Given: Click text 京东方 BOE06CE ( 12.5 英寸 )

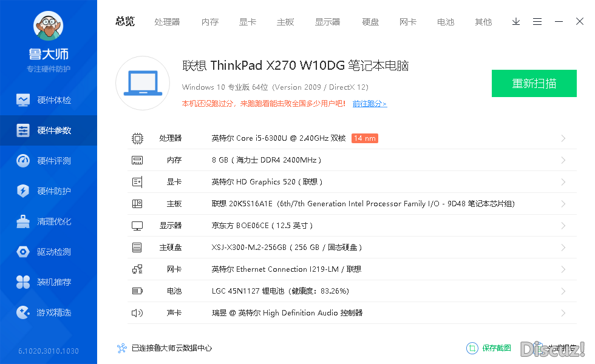Looking at the screenshot, I should 262,226.
